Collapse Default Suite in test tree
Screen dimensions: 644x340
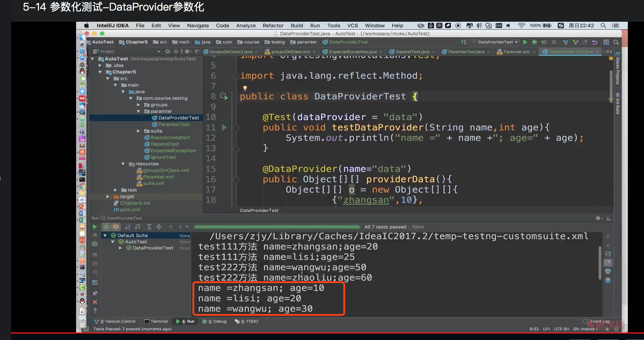[105, 235]
